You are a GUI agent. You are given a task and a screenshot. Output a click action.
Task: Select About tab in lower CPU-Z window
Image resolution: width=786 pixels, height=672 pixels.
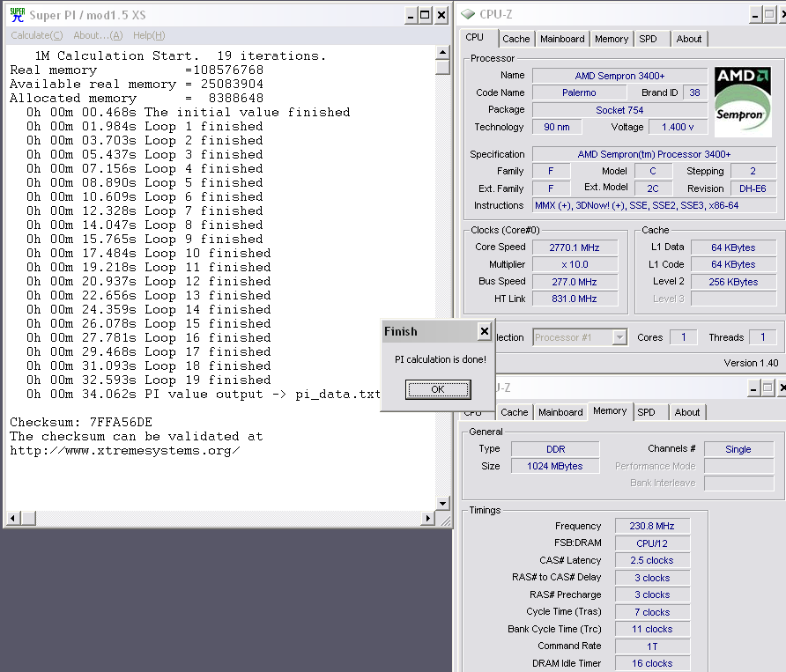click(x=686, y=412)
